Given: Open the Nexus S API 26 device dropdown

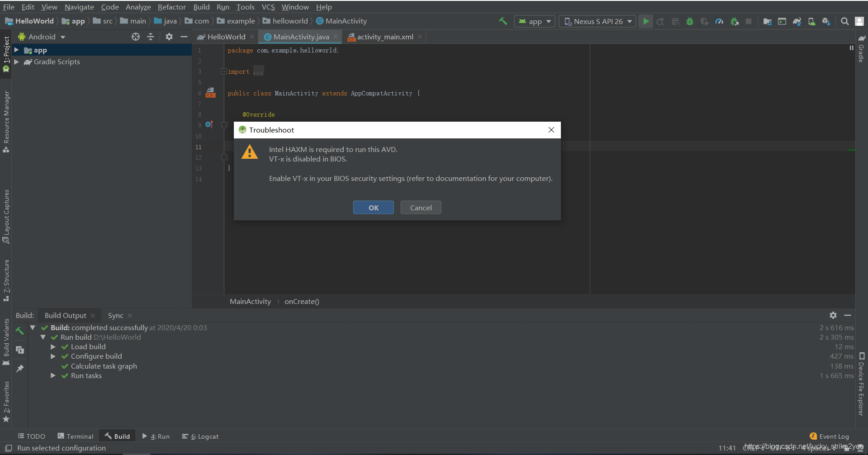Looking at the screenshot, I should tap(598, 21).
